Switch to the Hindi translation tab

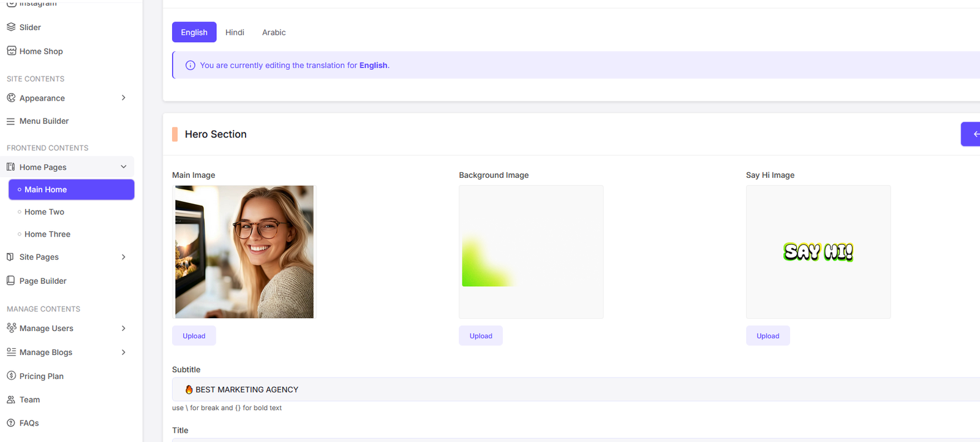[x=235, y=32]
